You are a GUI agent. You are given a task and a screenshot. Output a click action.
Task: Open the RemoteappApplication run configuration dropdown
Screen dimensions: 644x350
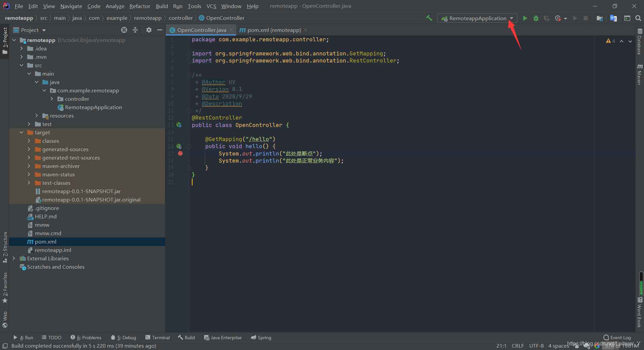tap(477, 18)
